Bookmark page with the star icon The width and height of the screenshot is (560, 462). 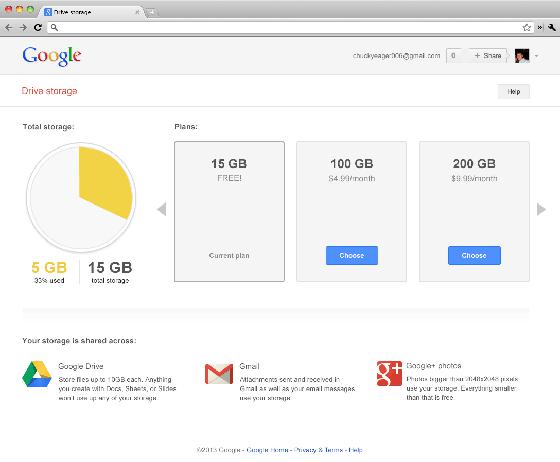[x=526, y=27]
